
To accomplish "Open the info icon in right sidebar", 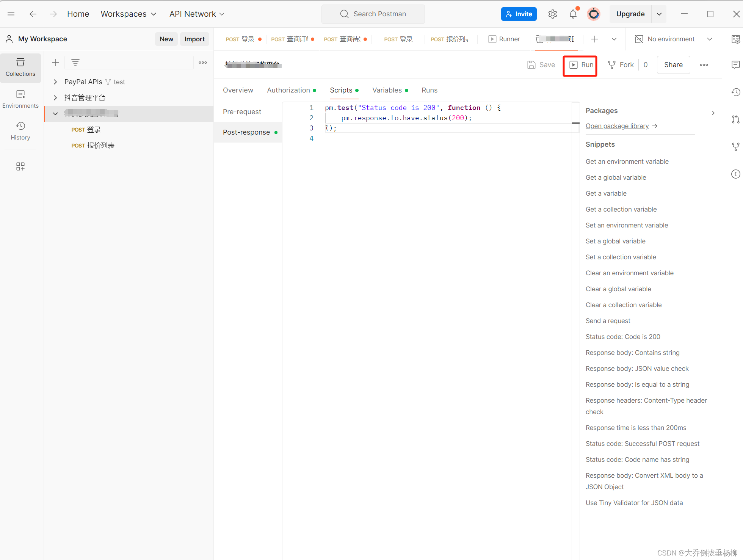I will point(735,174).
